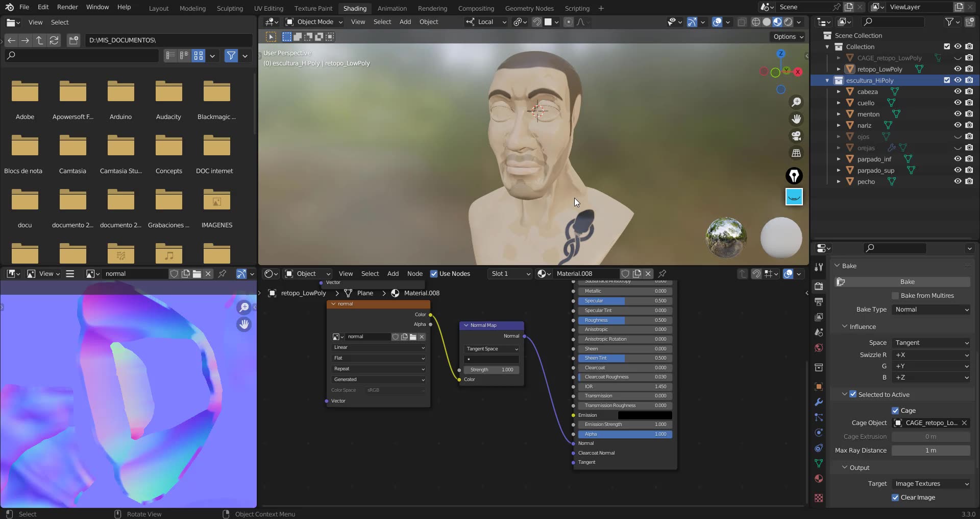The image size is (980, 519).
Task: Select the Material properties sphere icon
Action: (819, 479)
